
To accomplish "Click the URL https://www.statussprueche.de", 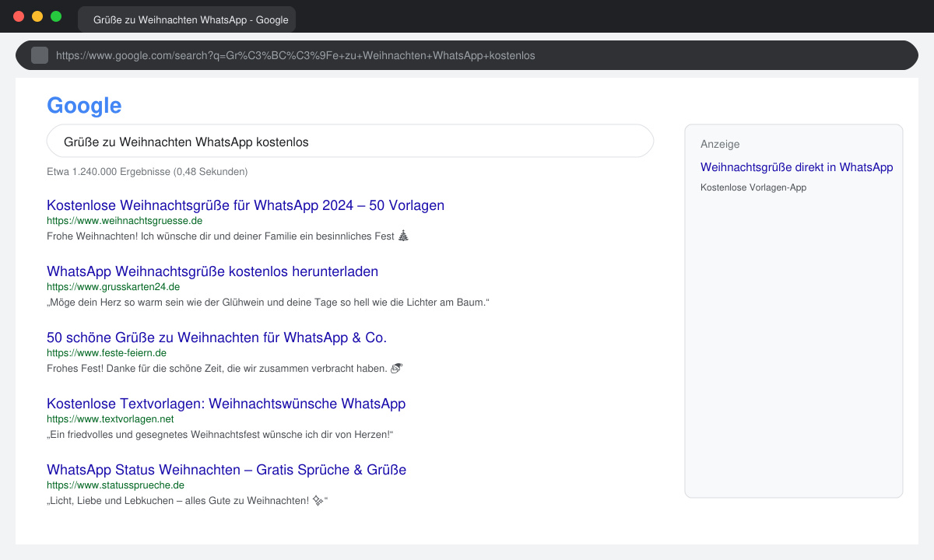I will click(x=115, y=485).
